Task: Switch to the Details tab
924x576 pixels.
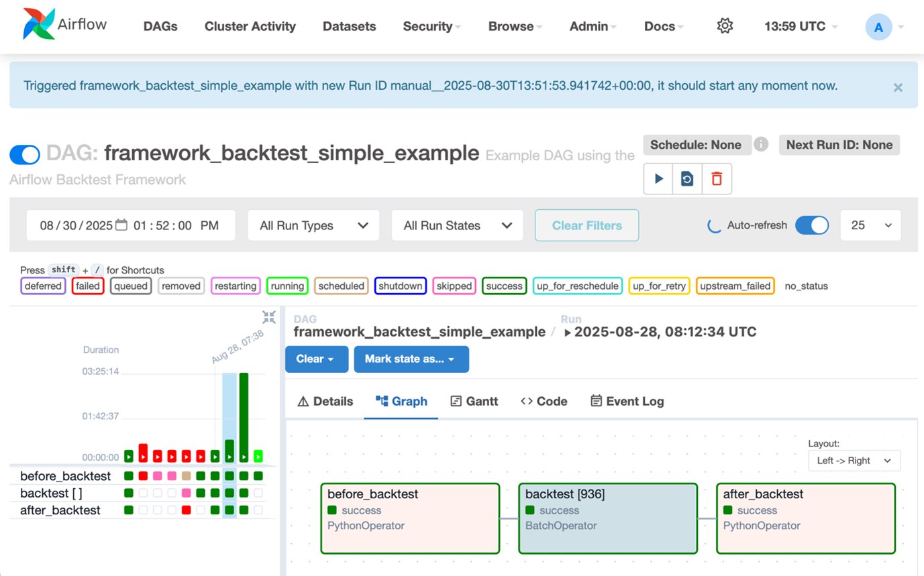Action: click(325, 401)
